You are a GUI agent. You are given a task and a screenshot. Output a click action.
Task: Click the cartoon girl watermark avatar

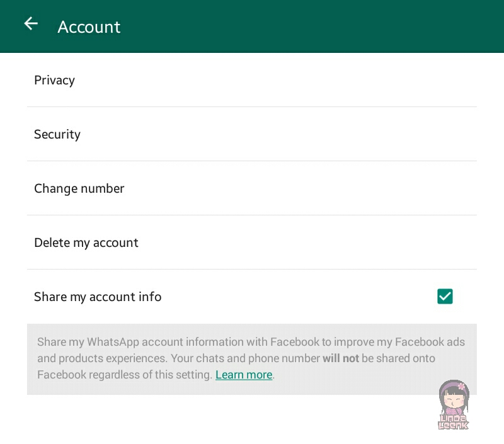[x=454, y=396]
